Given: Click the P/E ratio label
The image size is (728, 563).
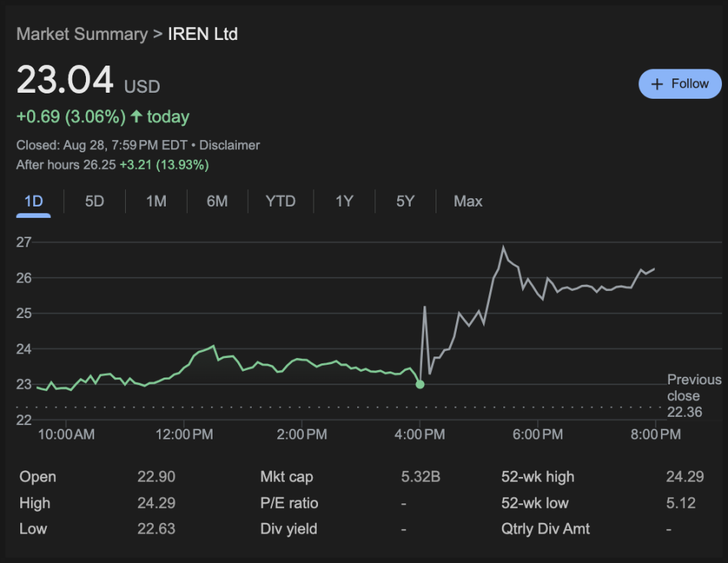Looking at the screenshot, I should [289, 503].
